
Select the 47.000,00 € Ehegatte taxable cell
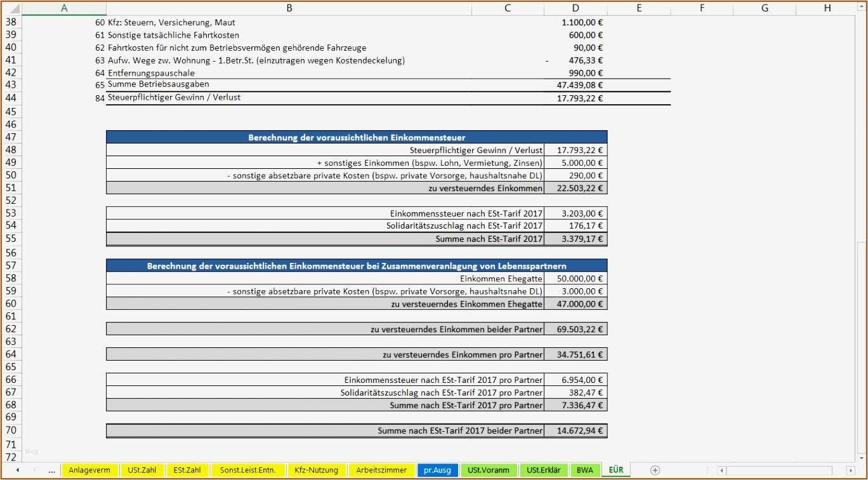575,303
